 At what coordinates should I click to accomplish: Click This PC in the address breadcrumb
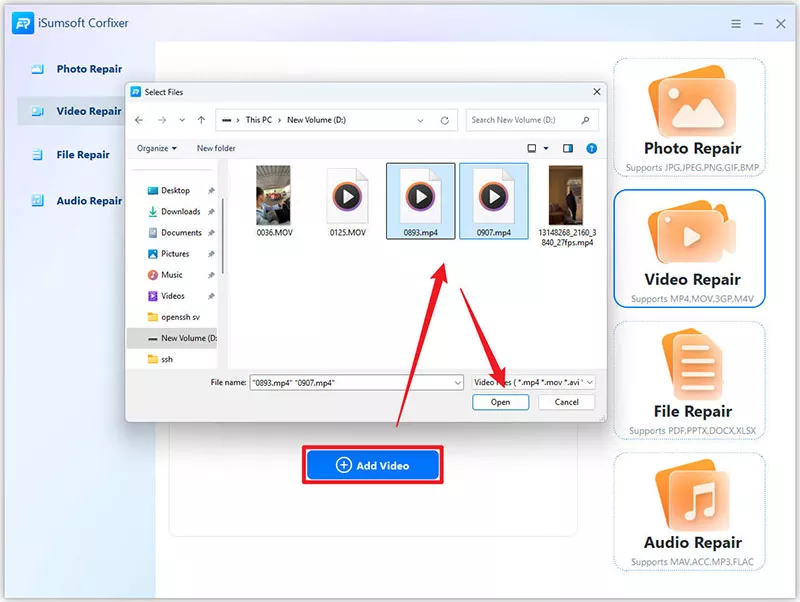coord(259,120)
